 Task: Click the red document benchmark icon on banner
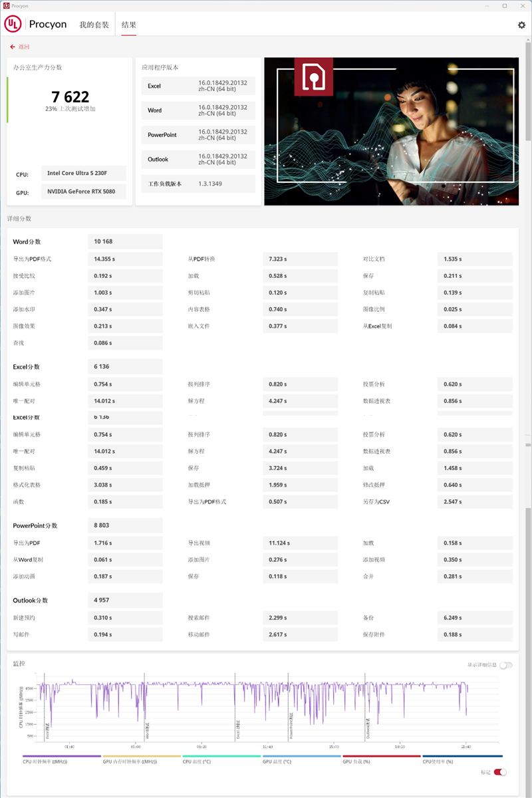314,77
